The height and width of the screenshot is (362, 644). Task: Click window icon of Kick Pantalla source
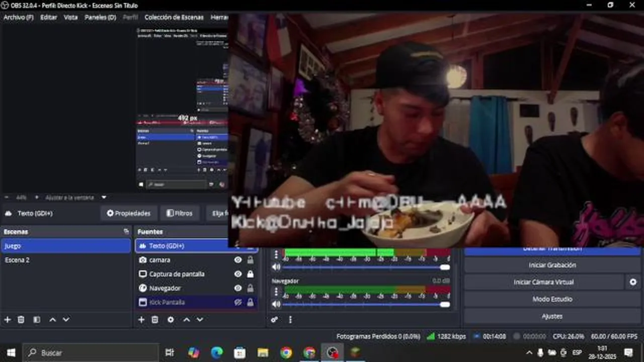point(142,302)
